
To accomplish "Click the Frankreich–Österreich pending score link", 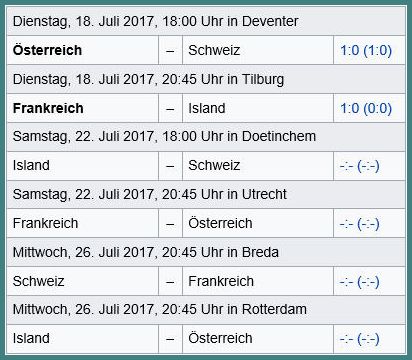I will pyautogui.click(x=359, y=224).
